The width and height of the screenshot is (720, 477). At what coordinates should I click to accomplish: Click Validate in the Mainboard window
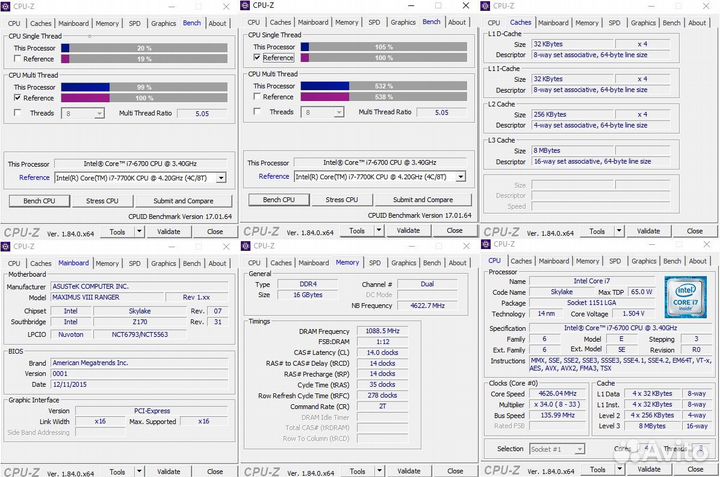169,471
